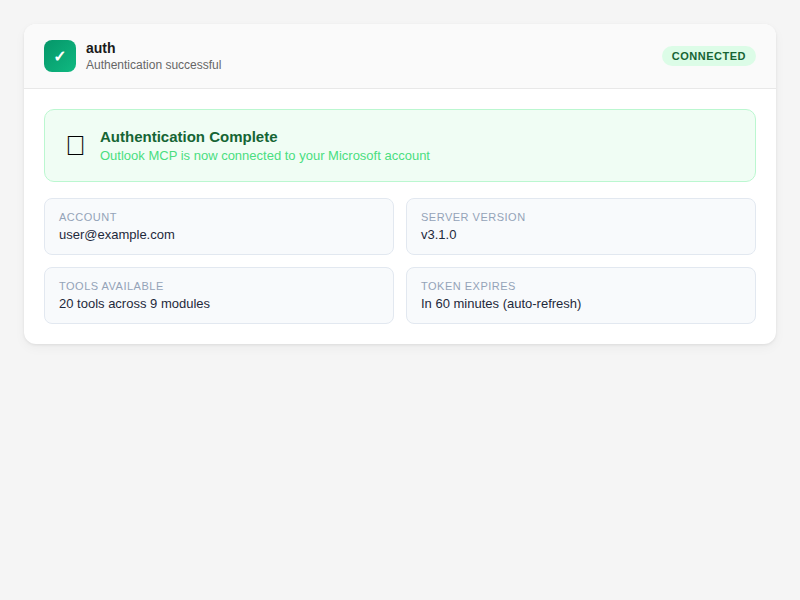Click the v3.1.0 version text
Screen dimensions: 800x600
click(x=438, y=234)
